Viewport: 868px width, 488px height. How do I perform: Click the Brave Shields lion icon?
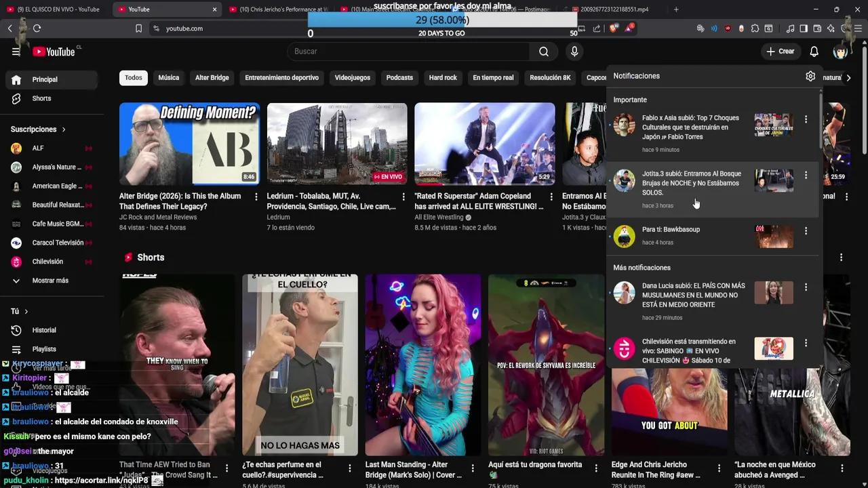[613, 28]
